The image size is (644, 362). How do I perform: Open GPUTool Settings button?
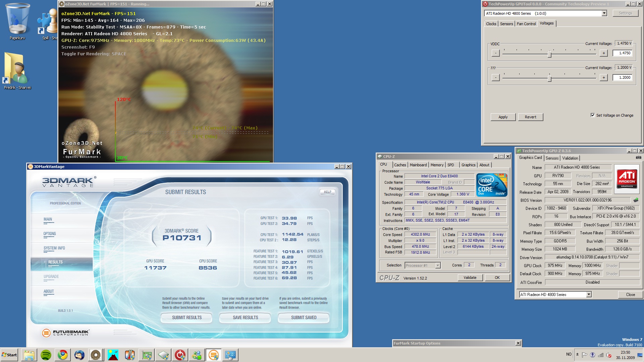(x=625, y=13)
